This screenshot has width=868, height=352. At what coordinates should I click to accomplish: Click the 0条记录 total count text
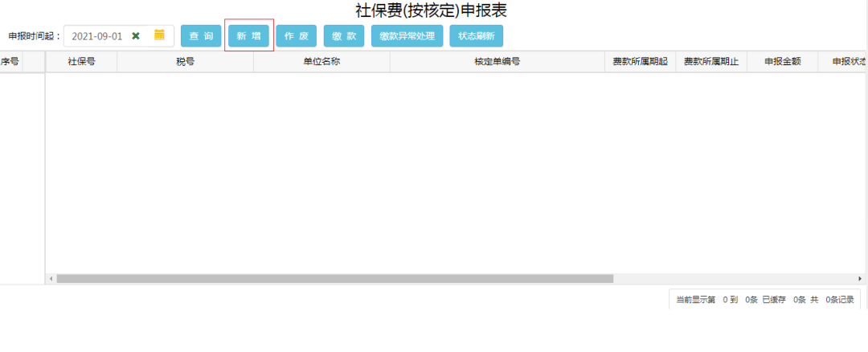tap(839, 300)
